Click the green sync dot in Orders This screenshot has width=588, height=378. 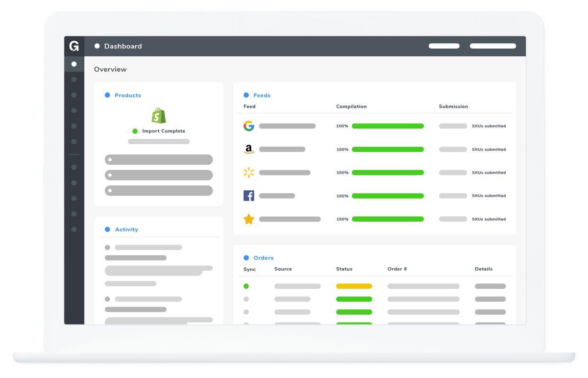click(x=246, y=286)
